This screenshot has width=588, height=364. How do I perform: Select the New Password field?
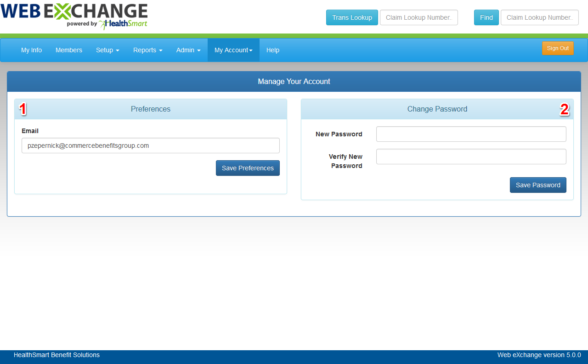coord(471,134)
